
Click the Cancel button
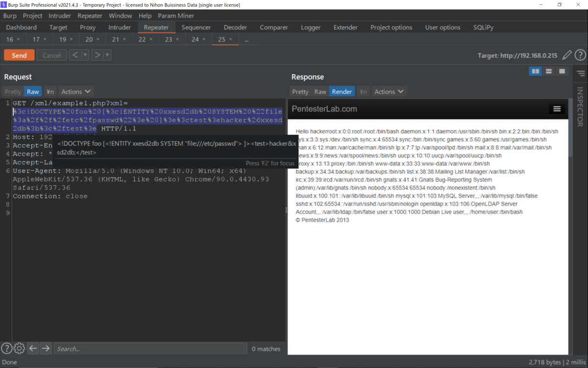tap(51, 55)
